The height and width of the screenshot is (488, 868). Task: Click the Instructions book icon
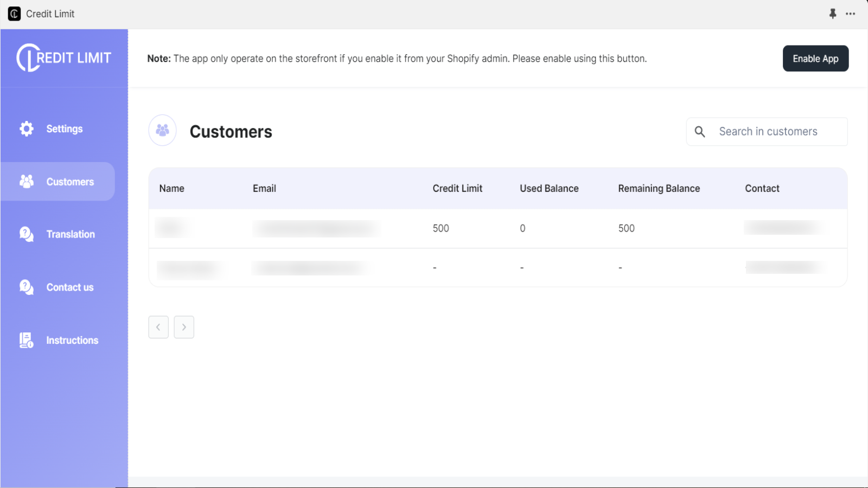click(25, 340)
